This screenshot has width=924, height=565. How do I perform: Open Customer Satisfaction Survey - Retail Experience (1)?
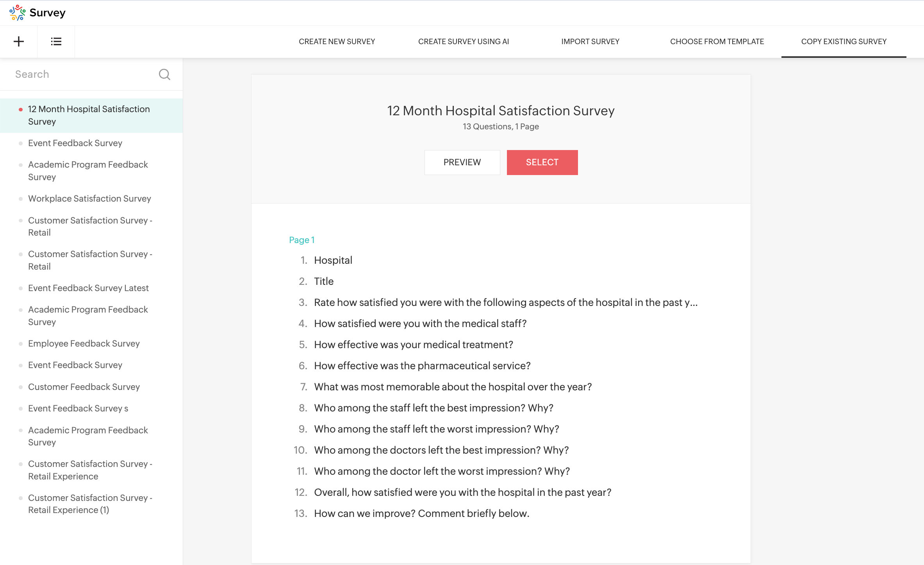[90, 504]
